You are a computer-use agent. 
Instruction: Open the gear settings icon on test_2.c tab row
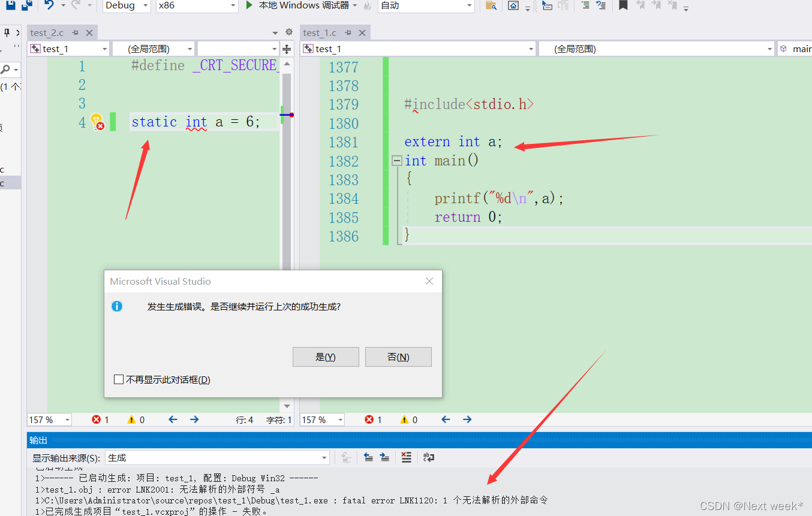pos(288,32)
